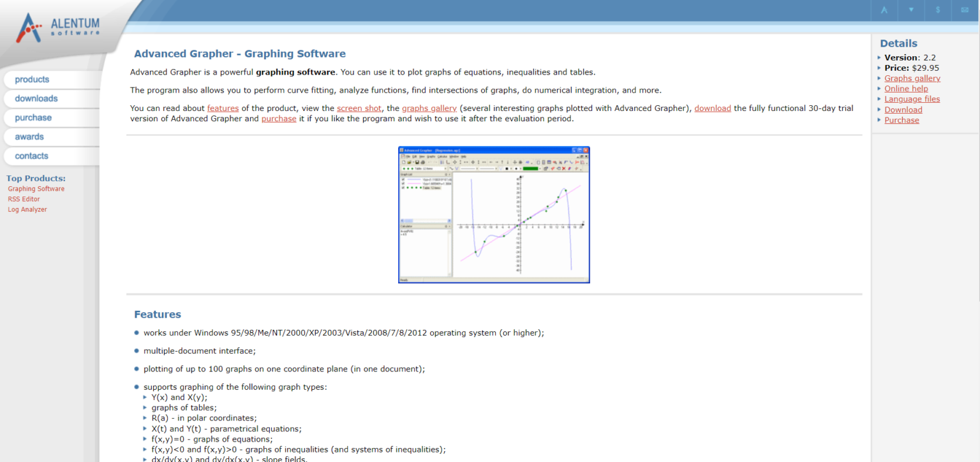Open the awards menu item
The width and height of the screenshot is (980, 462).
click(51, 137)
